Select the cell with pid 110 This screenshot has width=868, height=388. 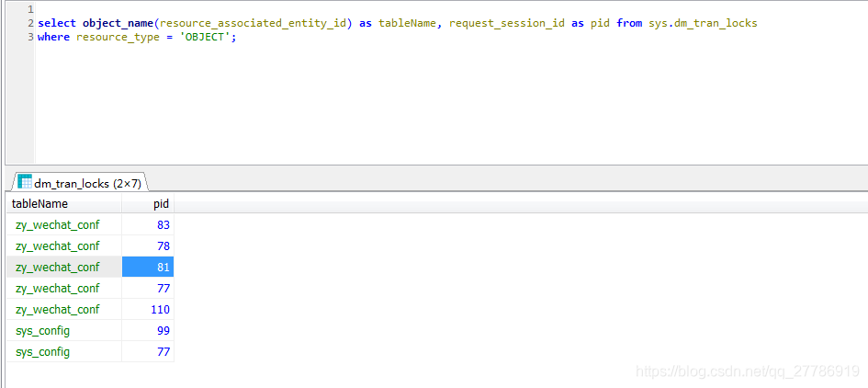point(148,309)
